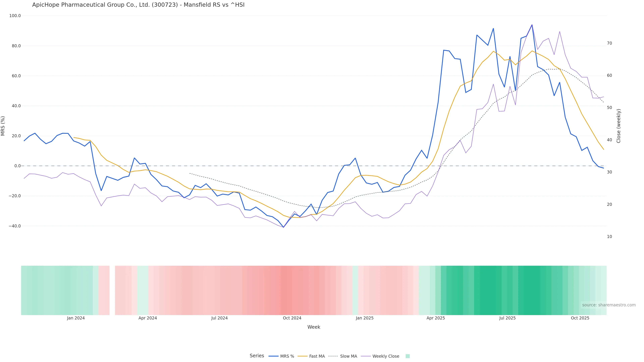
Task: Click the Series legend title
Action: 257,356
